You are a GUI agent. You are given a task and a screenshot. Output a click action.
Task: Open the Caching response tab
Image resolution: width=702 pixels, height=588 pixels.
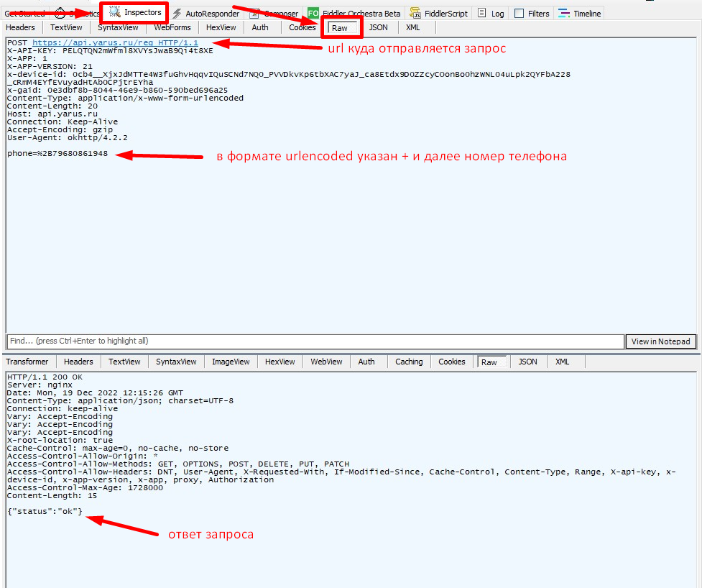(409, 362)
